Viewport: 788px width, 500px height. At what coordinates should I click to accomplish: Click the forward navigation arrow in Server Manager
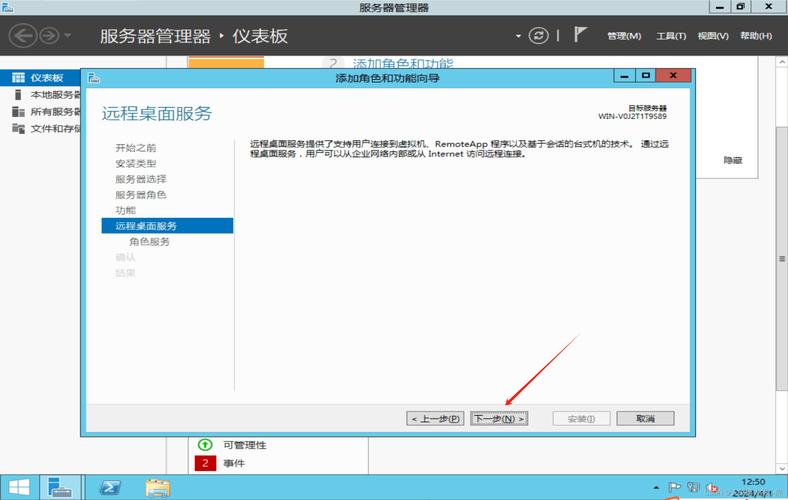tap(49, 36)
